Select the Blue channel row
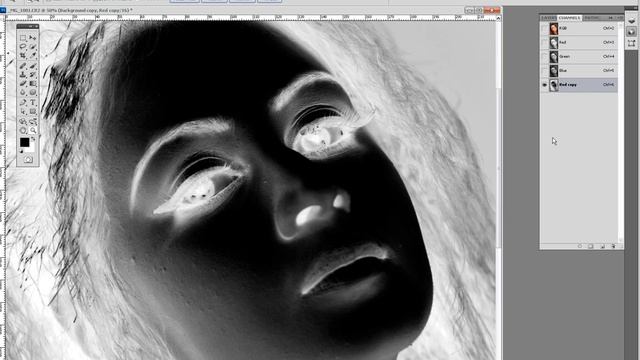This screenshot has width=640, height=360. (x=579, y=71)
